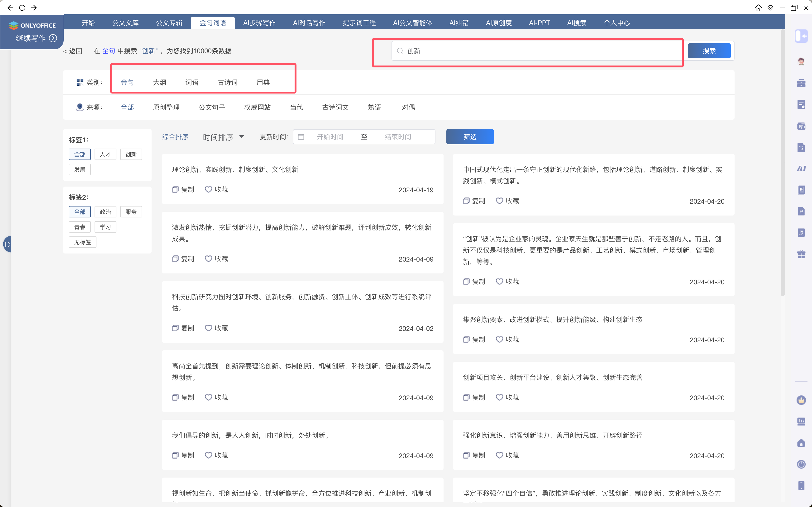Filter 标签2 by 服务
812x507 pixels.
tap(131, 212)
